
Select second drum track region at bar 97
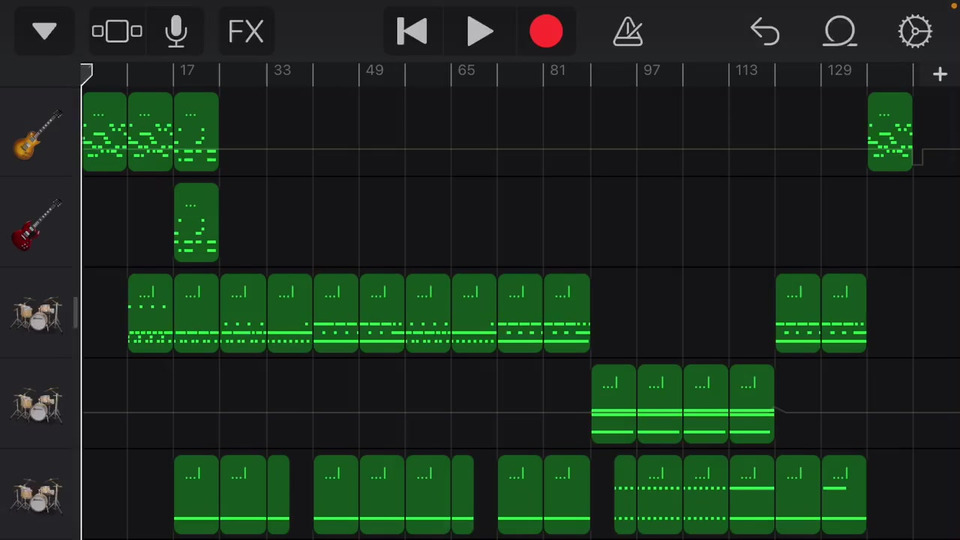coord(659,403)
